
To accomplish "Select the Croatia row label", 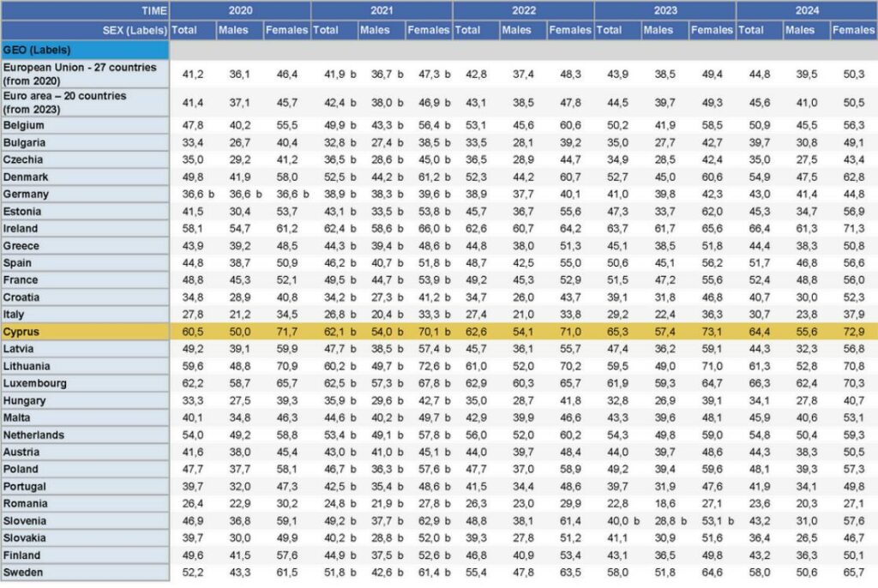I will [85, 297].
